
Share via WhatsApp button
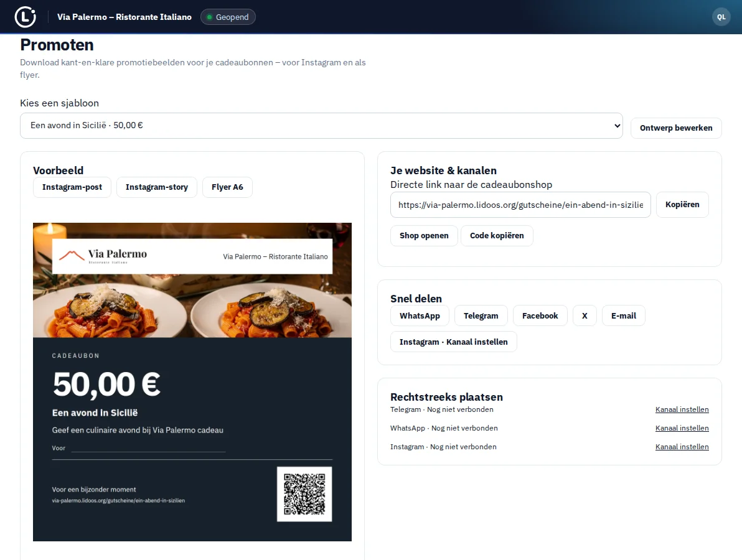point(420,316)
